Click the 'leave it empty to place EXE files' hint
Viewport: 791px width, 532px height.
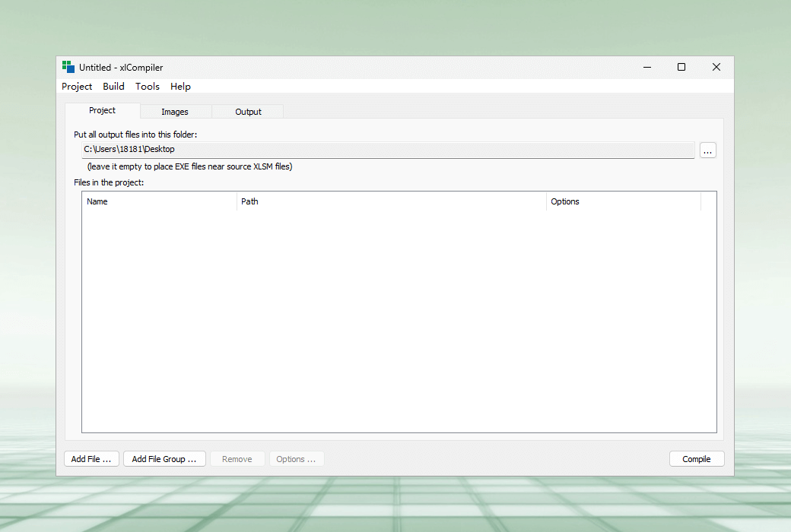(189, 166)
